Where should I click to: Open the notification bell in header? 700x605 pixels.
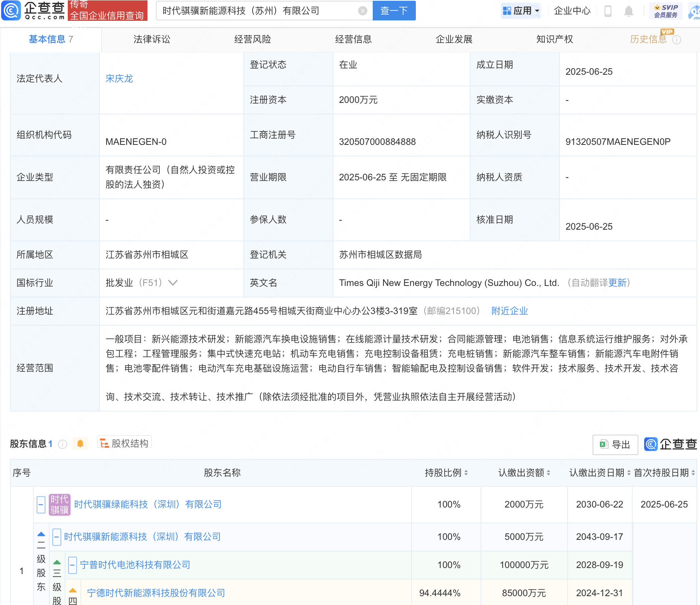pyautogui.click(x=628, y=11)
